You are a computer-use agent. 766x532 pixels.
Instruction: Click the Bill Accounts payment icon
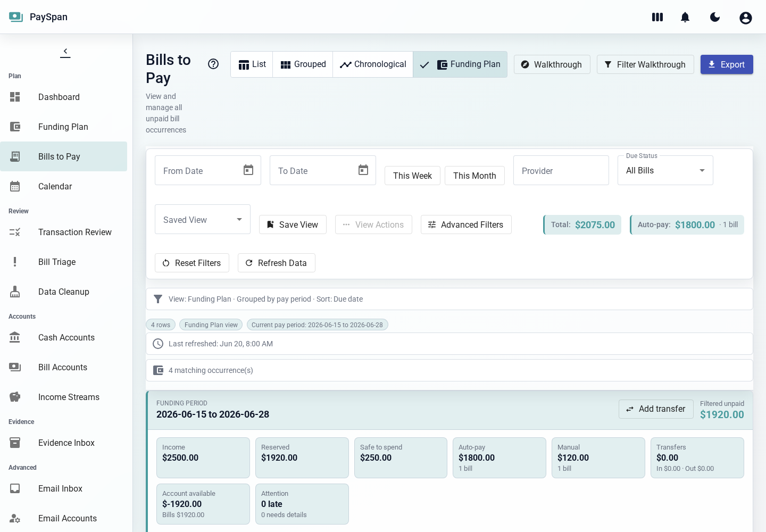click(15, 367)
